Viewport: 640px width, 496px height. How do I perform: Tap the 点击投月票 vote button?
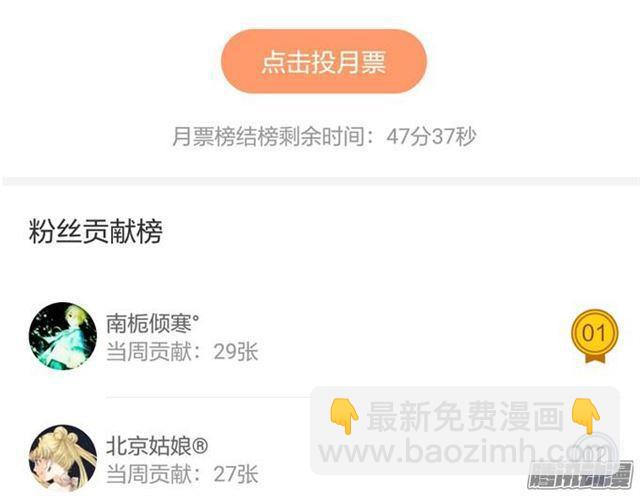coord(324,61)
